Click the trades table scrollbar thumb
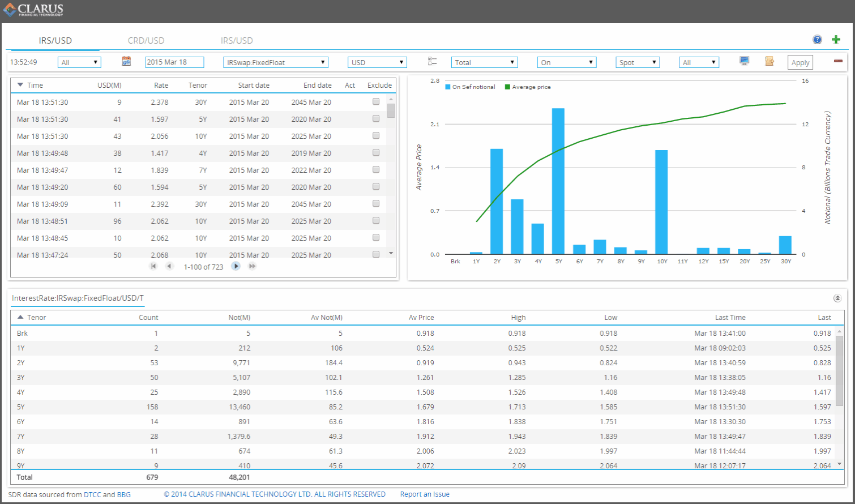The image size is (855, 504). point(391,110)
